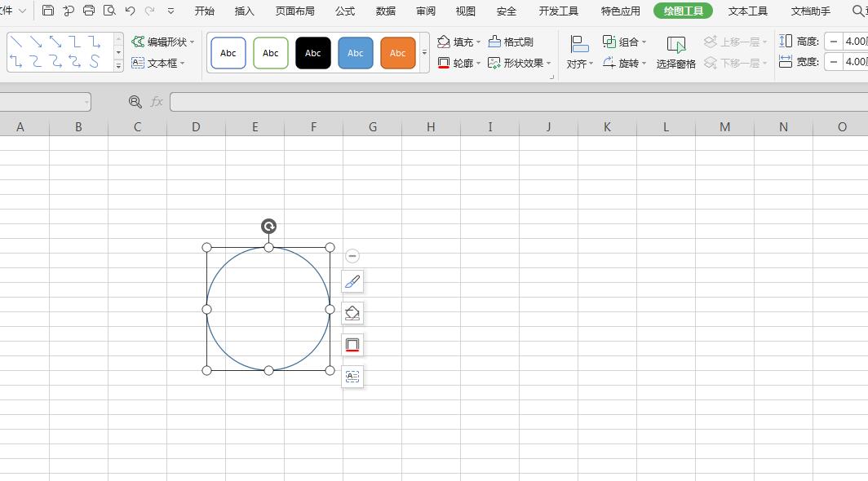Viewport: 868px width, 481px height.
Task: Click the Format Painter (格式刷) icon
Action: click(511, 42)
